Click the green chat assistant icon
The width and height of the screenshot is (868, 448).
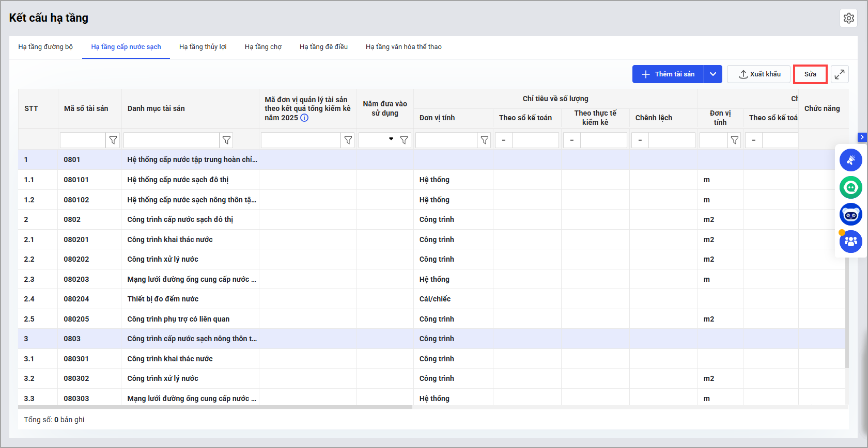coord(850,187)
